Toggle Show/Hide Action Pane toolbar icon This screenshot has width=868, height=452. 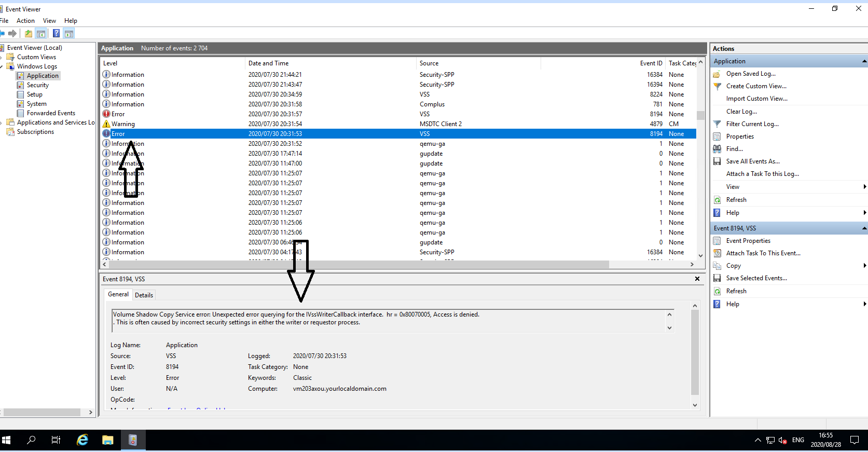point(69,34)
